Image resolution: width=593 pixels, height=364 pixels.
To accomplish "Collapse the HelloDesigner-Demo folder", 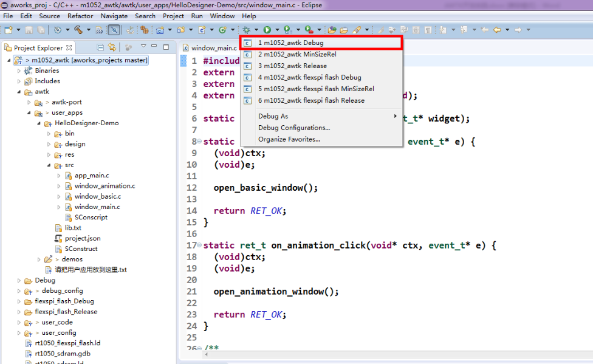I will [x=39, y=123].
